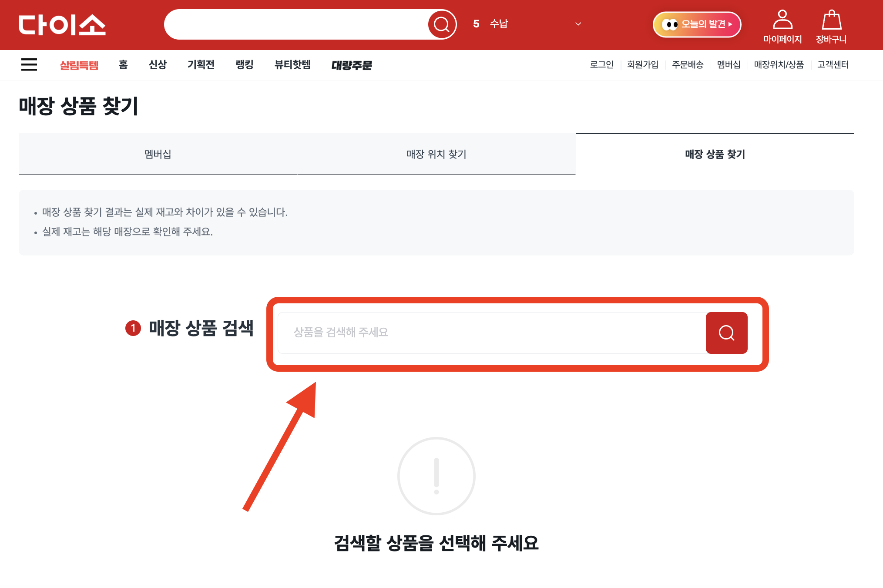Open 회원가입 signup link
This screenshot has height=588, width=883.
pyautogui.click(x=643, y=65)
